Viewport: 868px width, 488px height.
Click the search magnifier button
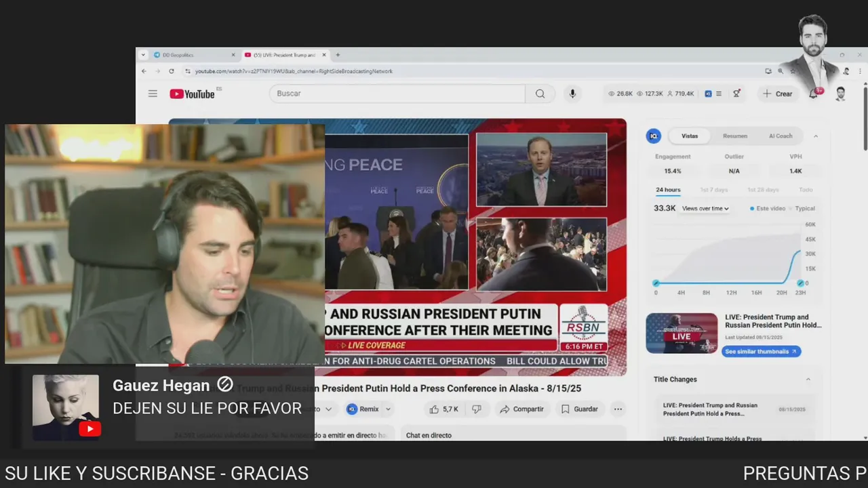pos(540,94)
